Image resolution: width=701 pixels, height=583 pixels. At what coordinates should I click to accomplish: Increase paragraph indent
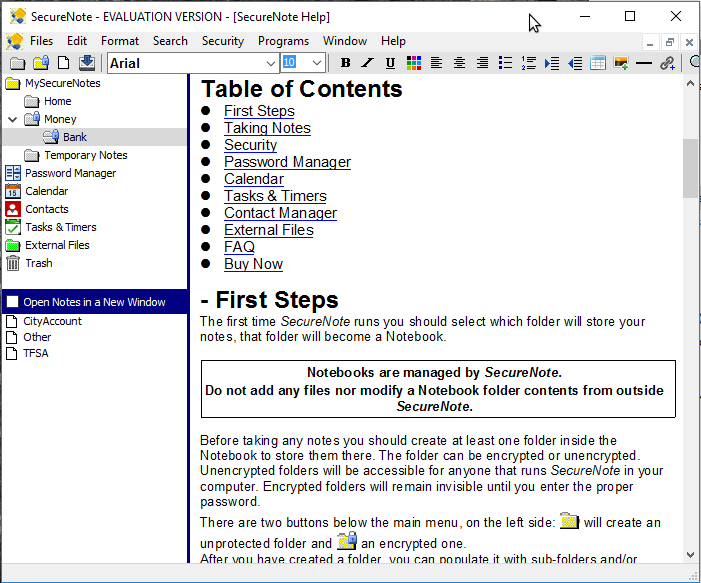coord(552,63)
